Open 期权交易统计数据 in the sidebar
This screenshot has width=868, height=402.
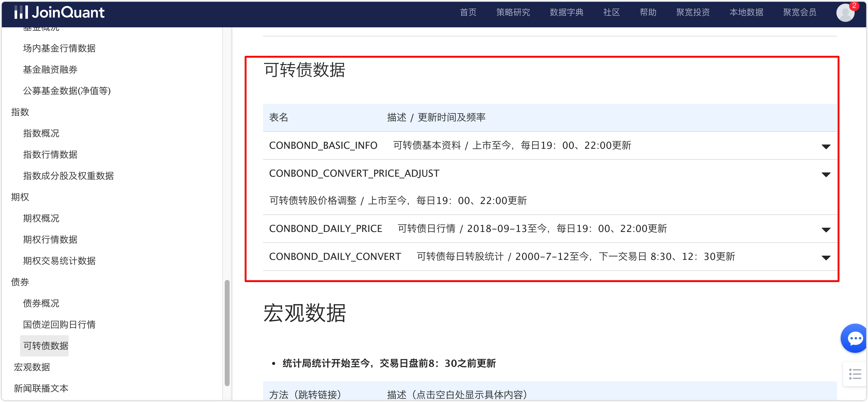click(x=59, y=261)
